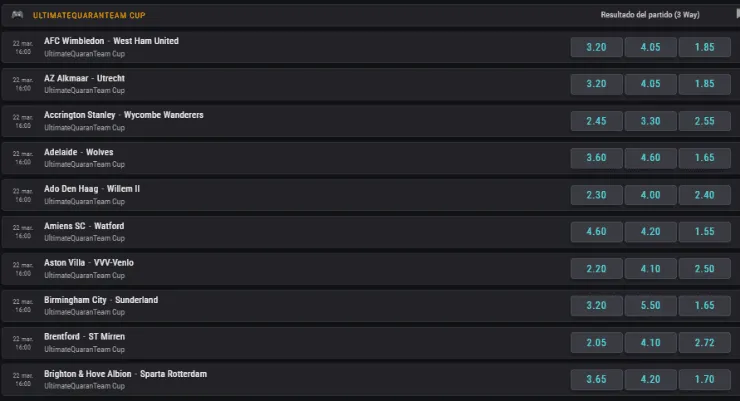Select 2.45 home odds for Accrington Stanley

tap(596, 121)
